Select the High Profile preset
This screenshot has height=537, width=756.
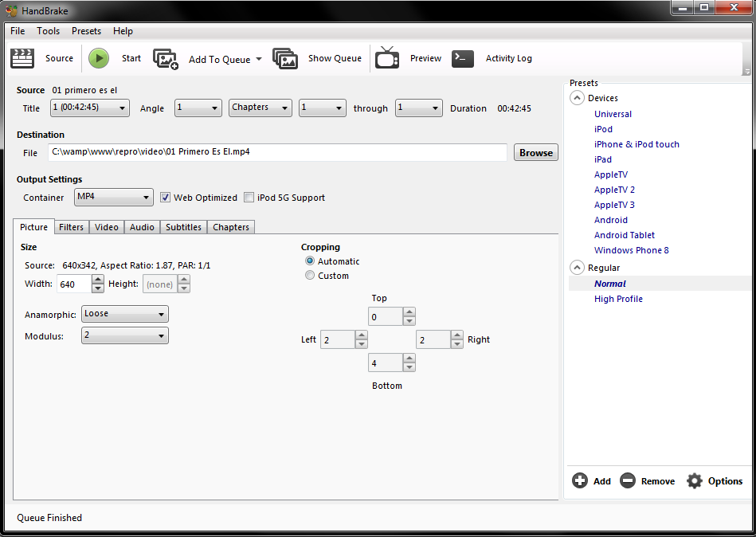pyautogui.click(x=618, y=299)
